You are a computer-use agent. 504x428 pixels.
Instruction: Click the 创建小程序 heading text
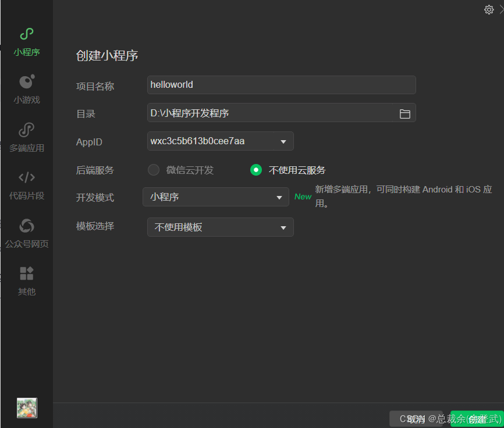point(107,56)
